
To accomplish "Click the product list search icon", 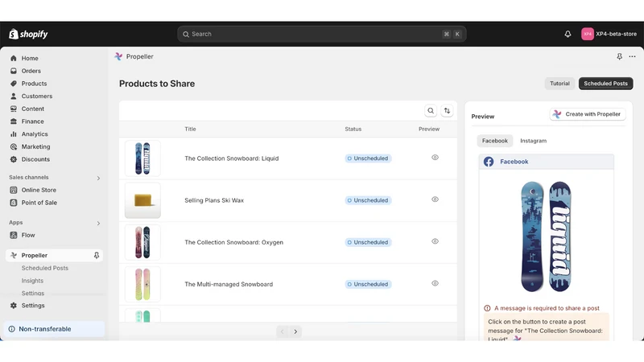I will coord(431,110).
